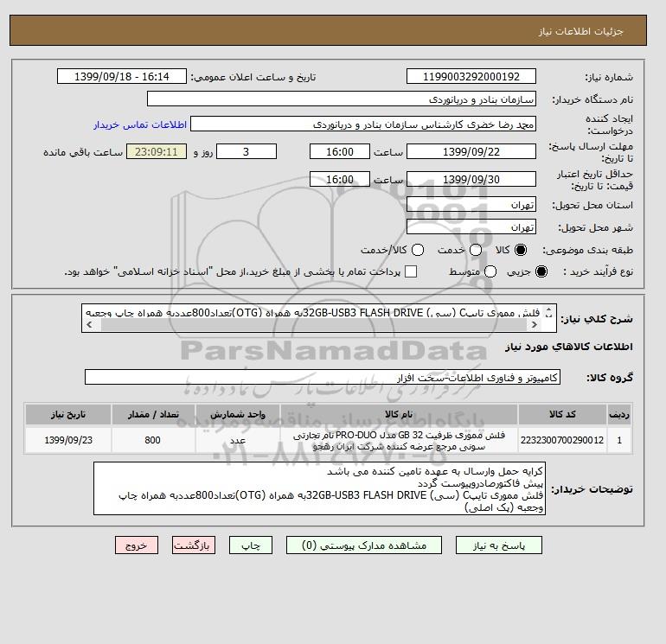666x644 pixels.
Task: Click مشاهده مدارک پیوستی (0) button
Action: click(x=364, y=545)
